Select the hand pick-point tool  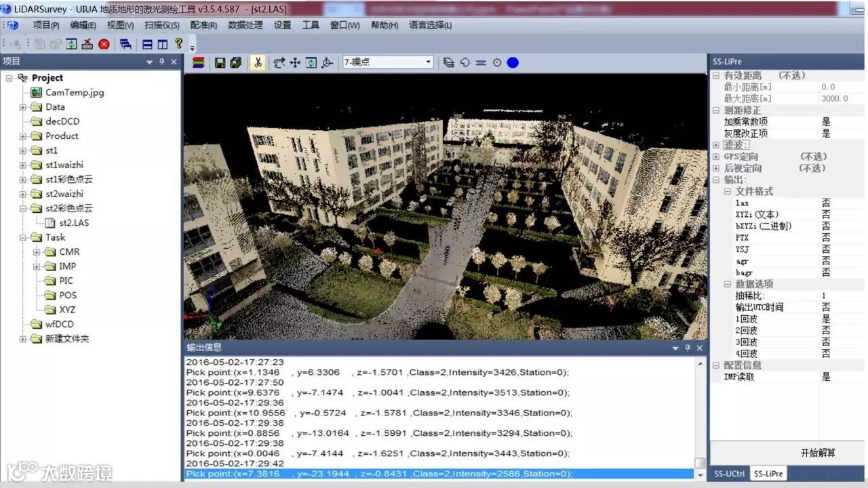(279, 62)
